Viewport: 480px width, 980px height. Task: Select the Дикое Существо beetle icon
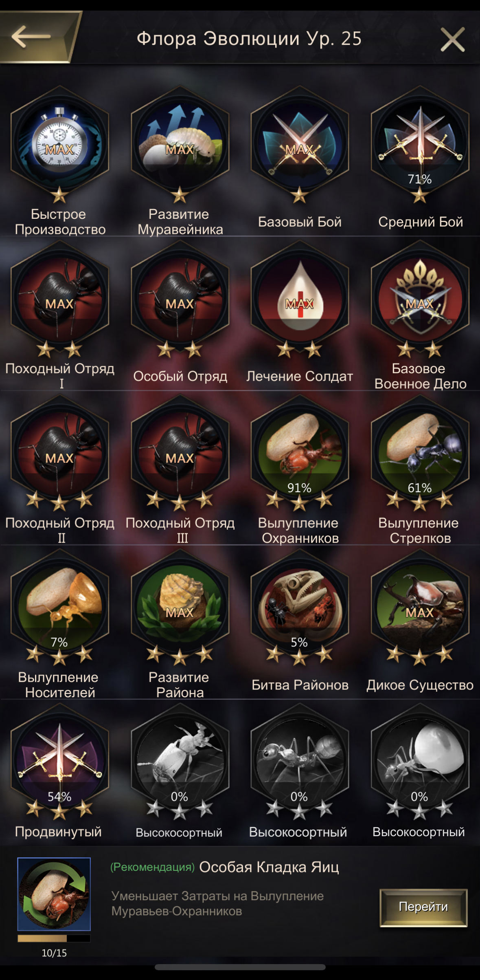(420, 604)
